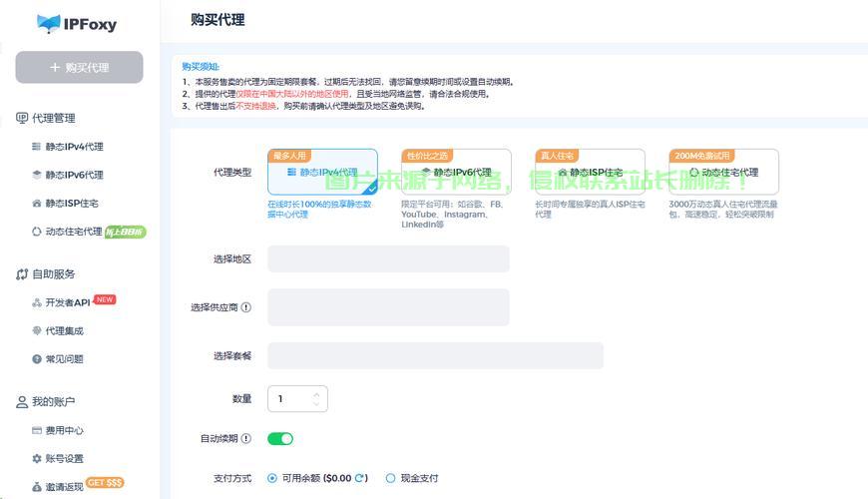
Task: Click the 开发者API sidebar icon
Action: click(37, 302)
